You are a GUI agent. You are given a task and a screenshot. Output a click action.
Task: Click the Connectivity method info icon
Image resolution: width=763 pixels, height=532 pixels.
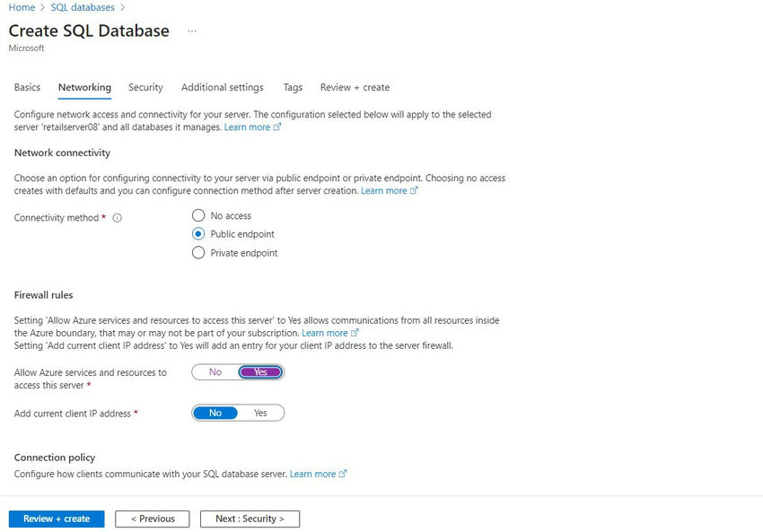pyautogui.click(x=118, y=218)
